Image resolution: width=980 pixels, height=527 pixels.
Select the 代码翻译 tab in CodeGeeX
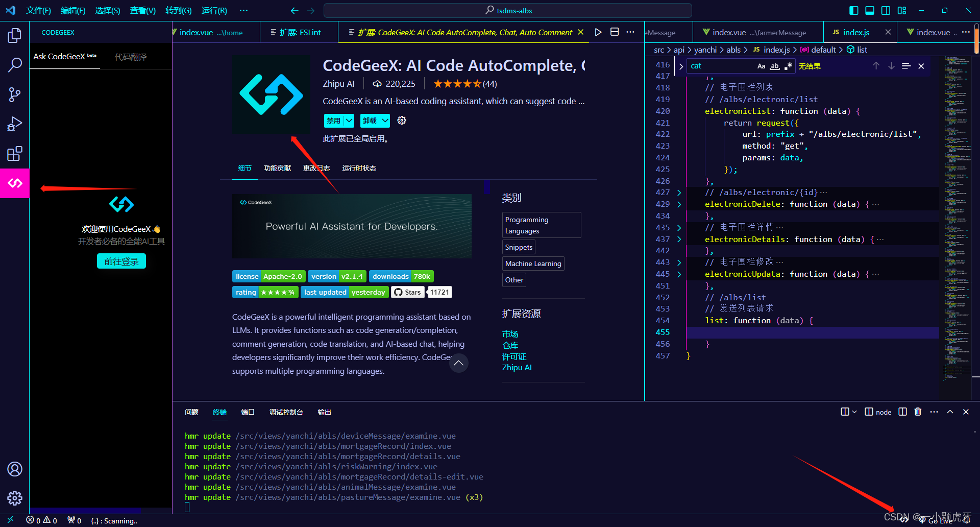point(131,57)
